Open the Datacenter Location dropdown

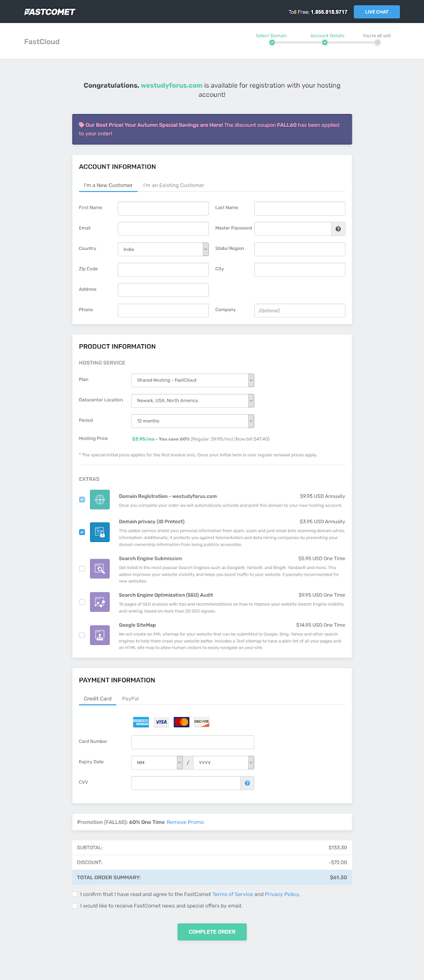[193, 401]
